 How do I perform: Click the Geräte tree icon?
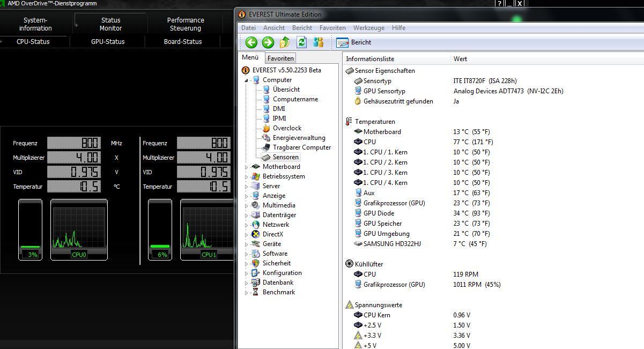click(256, 244)
